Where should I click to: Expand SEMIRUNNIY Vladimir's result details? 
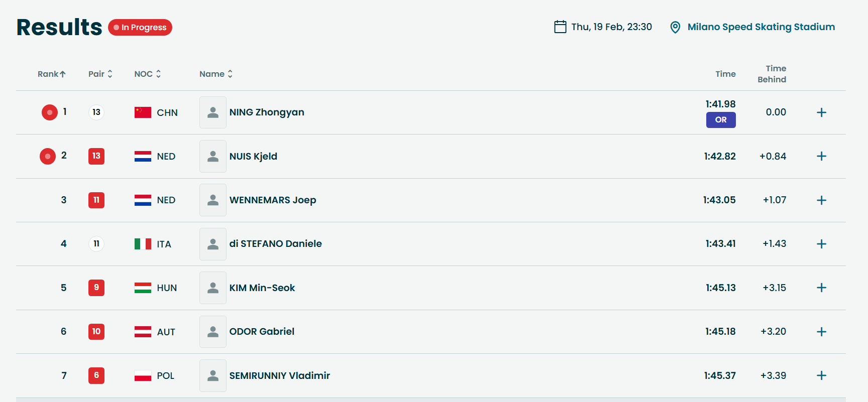click(821, 375)
